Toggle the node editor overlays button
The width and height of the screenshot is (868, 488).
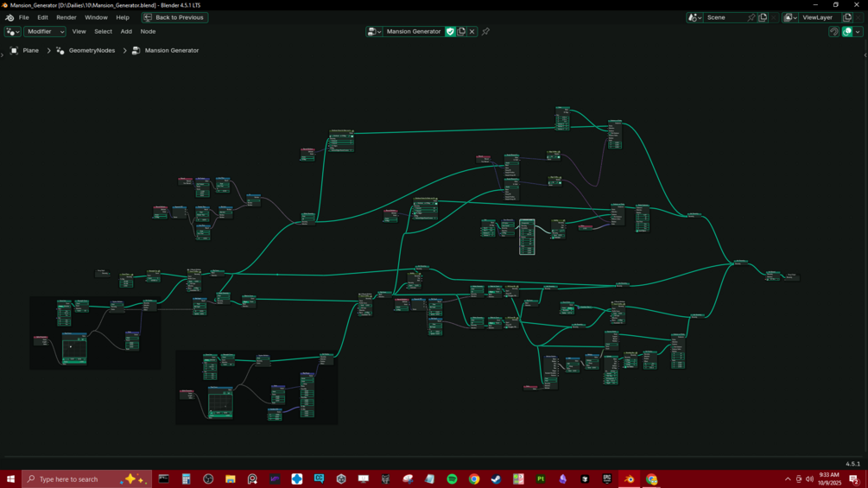[847, 32]
